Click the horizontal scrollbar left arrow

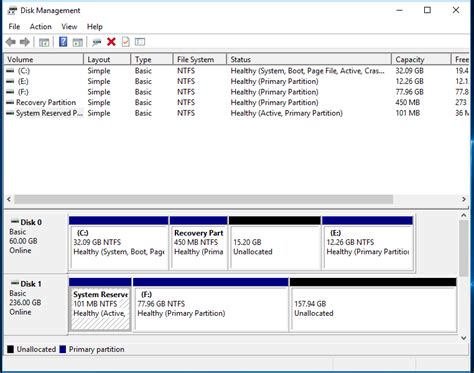point(9,199)
